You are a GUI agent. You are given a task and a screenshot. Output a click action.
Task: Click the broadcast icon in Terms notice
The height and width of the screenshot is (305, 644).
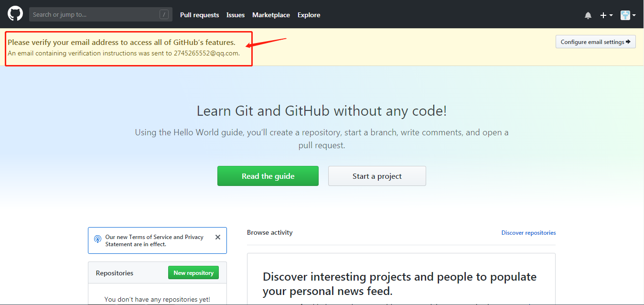click(97, 239)
